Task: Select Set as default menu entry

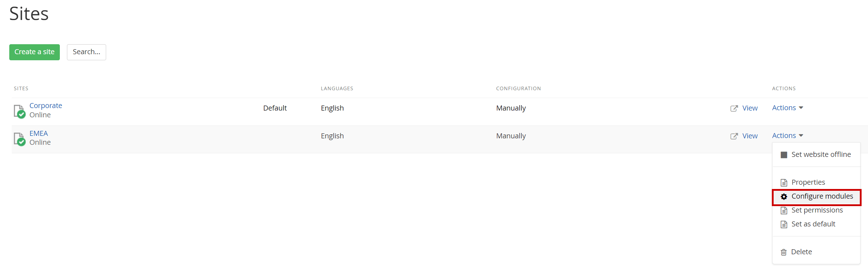Action: (813, 224)
